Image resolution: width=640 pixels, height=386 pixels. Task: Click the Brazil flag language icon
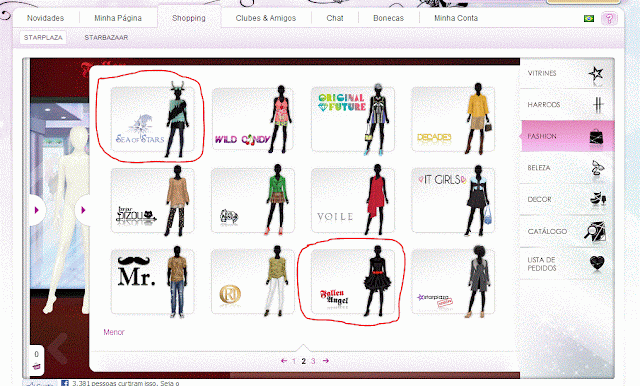click(x=589, y=18)
